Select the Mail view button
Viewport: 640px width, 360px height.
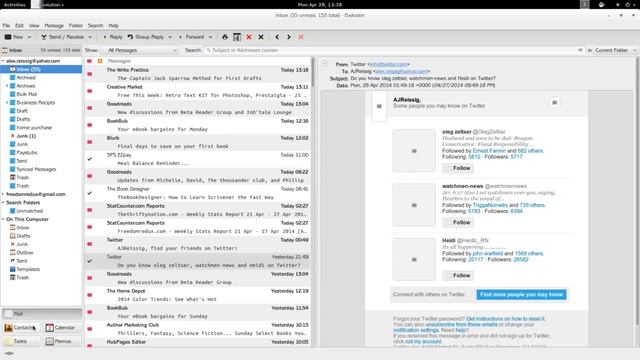click(42, 313)
